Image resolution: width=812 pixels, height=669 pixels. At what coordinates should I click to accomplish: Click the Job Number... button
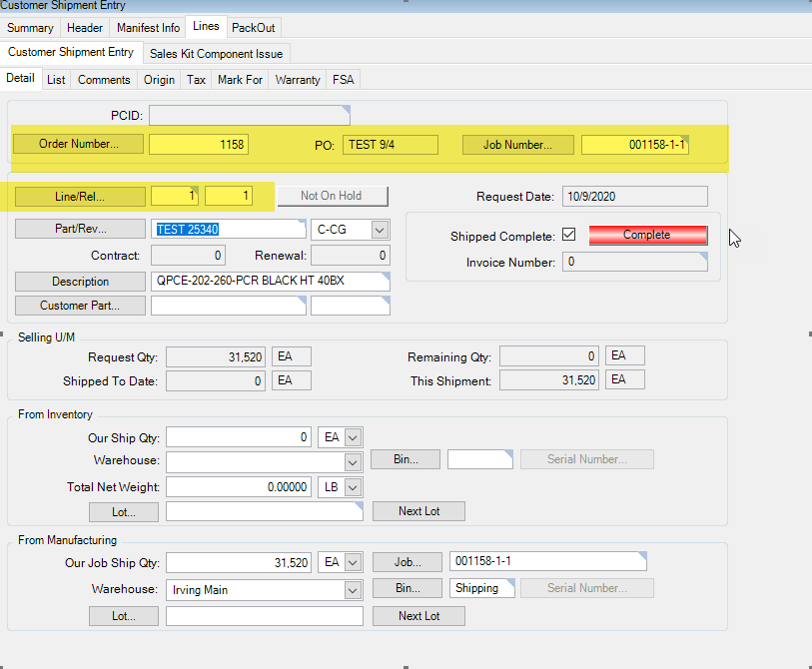(x=517, y=145)
